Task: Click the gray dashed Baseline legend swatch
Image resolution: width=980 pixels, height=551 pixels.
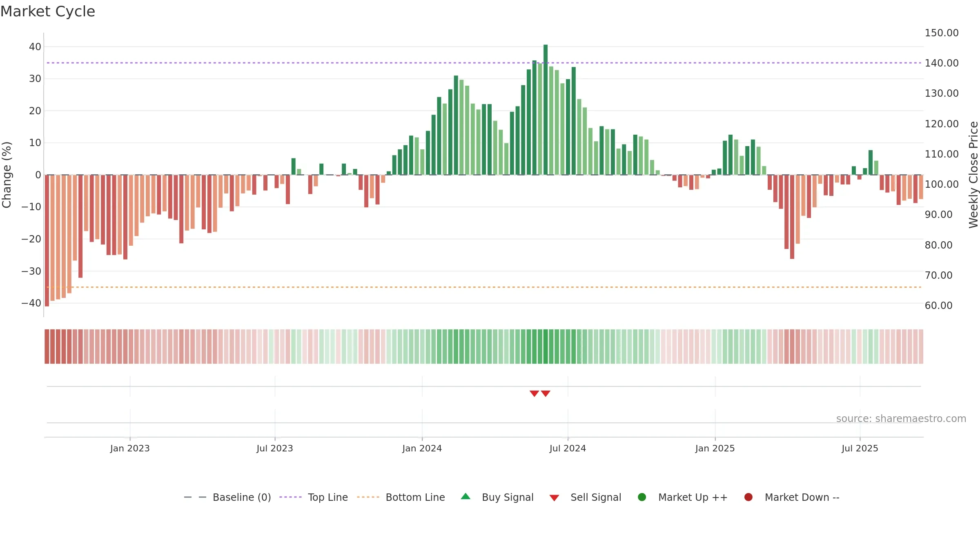Action: (195, 497)
